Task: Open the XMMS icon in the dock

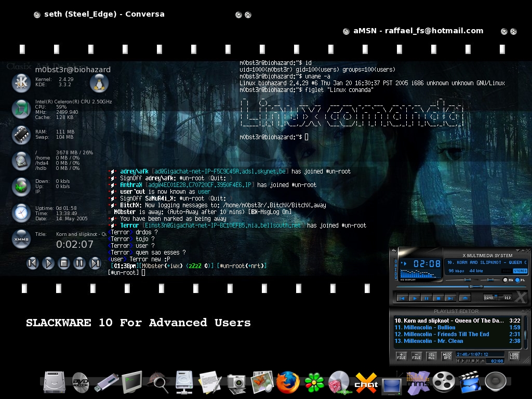Action: [x=418, y=383]
